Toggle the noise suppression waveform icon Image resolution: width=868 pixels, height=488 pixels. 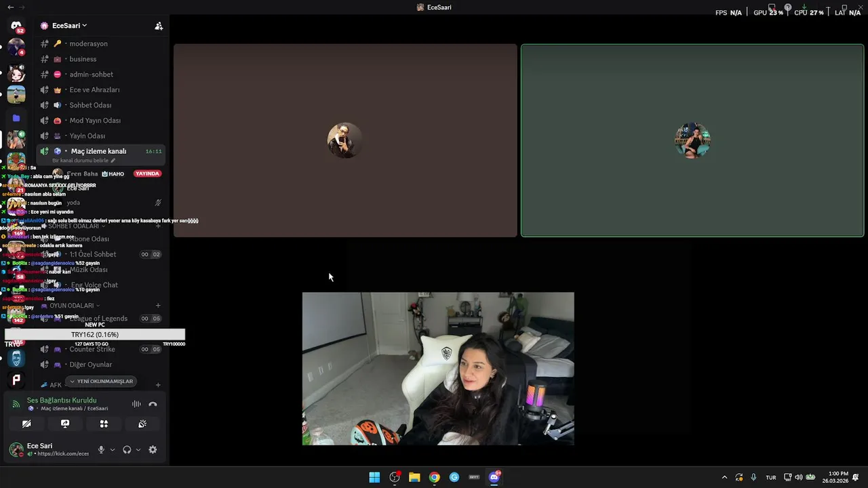point(136,404)
